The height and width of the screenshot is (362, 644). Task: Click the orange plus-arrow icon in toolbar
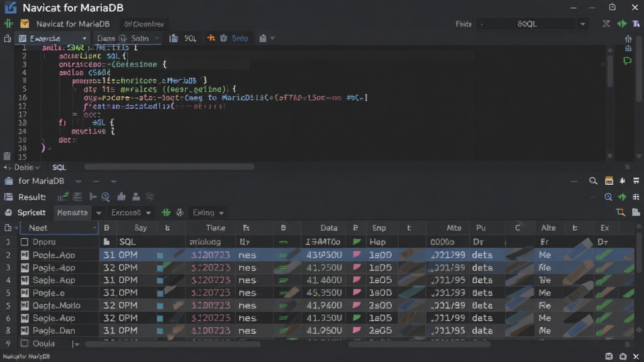(x=211, y=38)
